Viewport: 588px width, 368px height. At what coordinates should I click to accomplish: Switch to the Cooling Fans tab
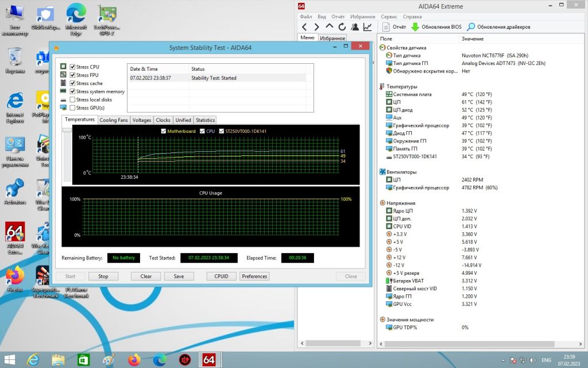point(114,120)
